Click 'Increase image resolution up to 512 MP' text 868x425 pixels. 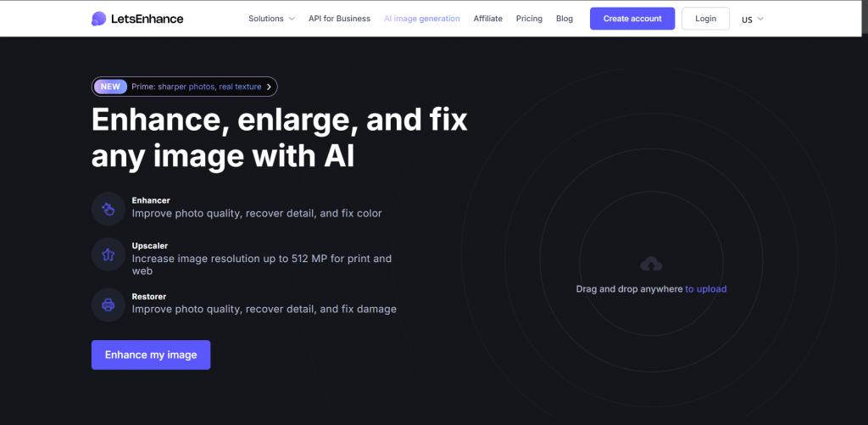click(x=230, y=258)
